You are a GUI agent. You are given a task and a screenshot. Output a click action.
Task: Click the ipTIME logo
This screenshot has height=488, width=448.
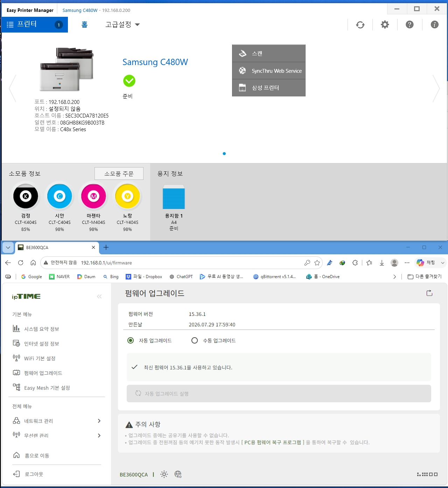click(x=26, y=297)
